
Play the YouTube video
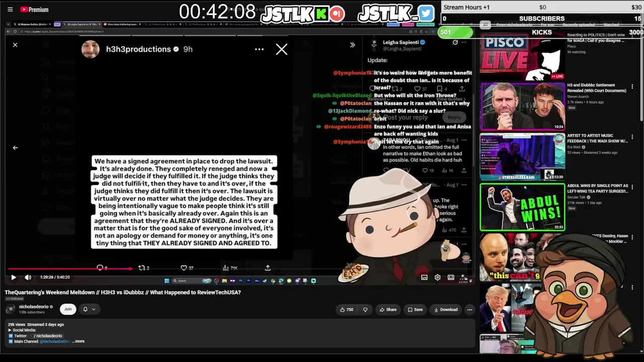pos(14,277)
